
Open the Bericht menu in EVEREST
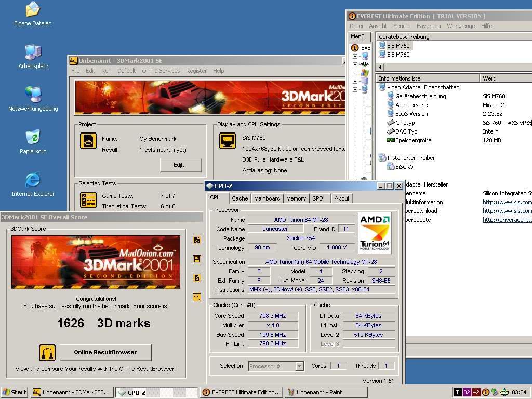coord(402,26)
